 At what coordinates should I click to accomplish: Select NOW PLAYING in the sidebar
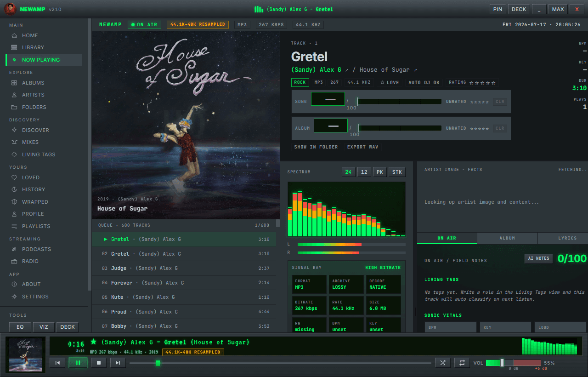45,60
